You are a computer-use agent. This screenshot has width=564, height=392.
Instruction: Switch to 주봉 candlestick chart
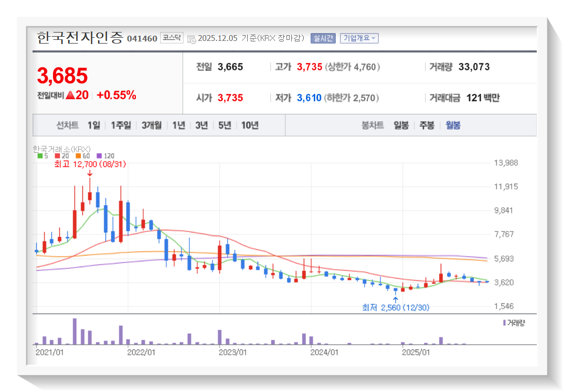coord(427,125)
